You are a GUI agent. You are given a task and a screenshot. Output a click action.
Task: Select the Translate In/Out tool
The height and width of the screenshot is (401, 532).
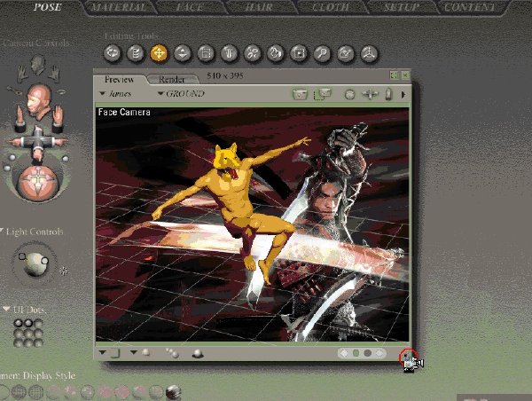(183, 53)
